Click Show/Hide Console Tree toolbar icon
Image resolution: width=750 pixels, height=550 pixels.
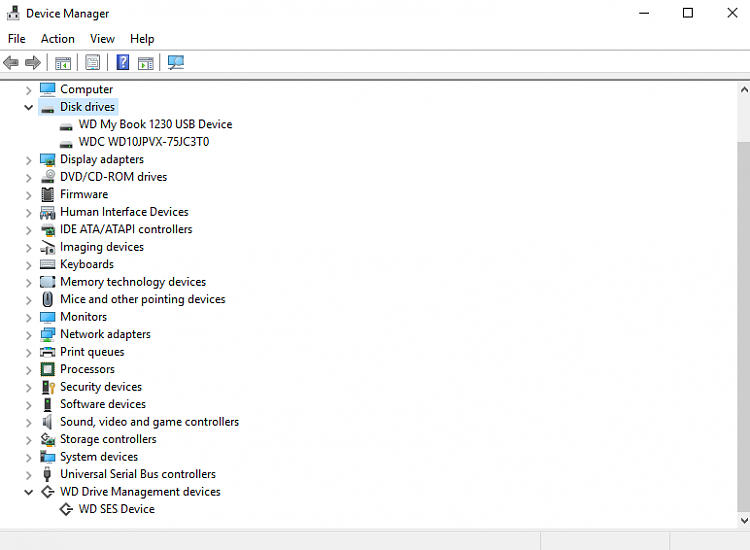[63, 63]
